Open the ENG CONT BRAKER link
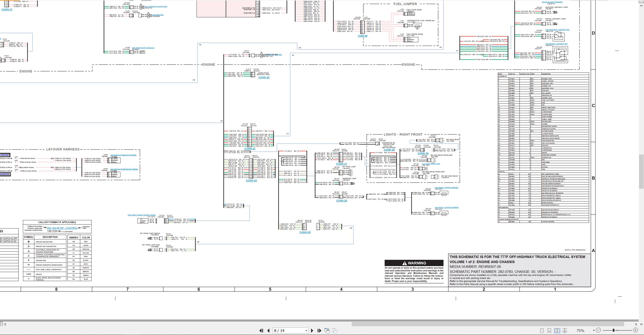This screenshot has width=644, height=335. tap(552, 2)
